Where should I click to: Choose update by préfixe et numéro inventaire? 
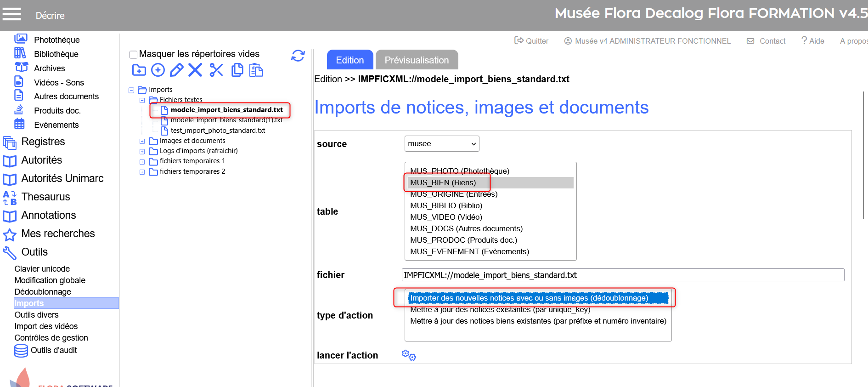coord(538,321)
